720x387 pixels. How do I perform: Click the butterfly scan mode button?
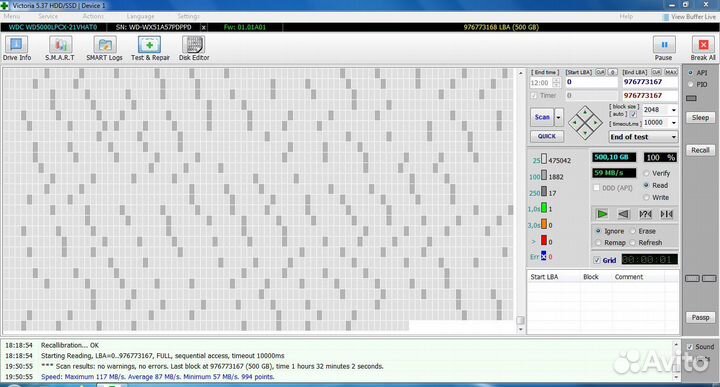click(666, 214)
